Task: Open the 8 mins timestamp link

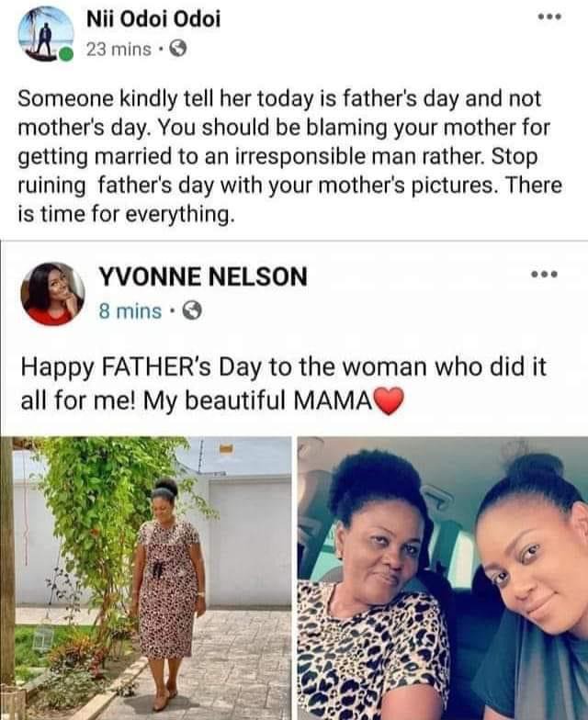Action: [130, 311]
